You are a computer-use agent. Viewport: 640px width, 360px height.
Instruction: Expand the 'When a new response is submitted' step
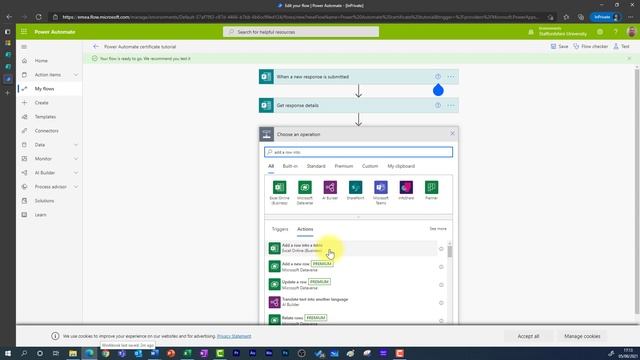coord(358,77)
